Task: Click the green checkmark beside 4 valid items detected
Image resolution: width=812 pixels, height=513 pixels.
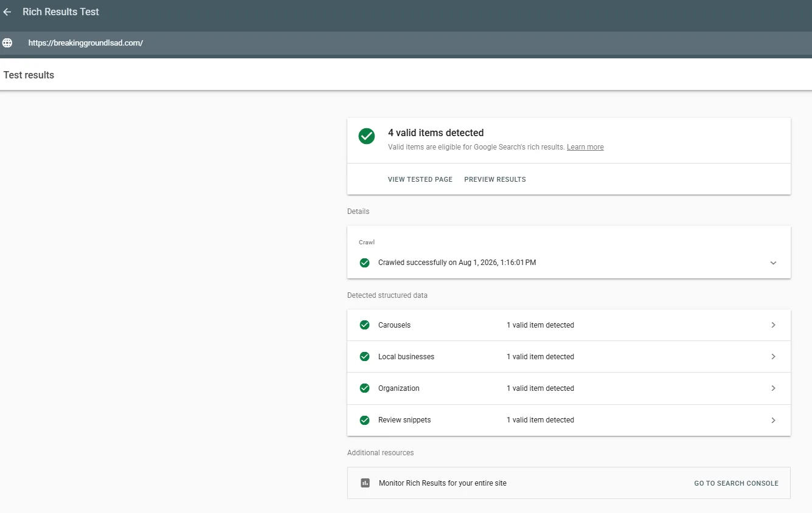Action: coord(366,136)
